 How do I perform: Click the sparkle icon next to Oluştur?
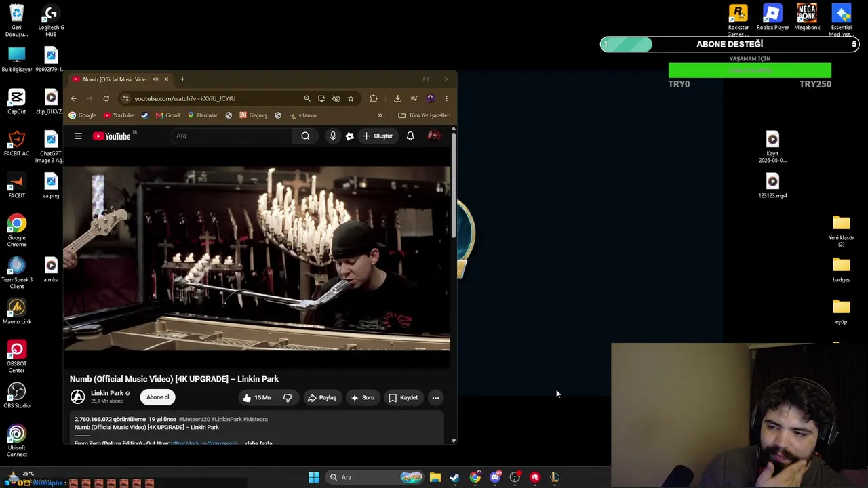pyautogui.click(x=349, y=136)
